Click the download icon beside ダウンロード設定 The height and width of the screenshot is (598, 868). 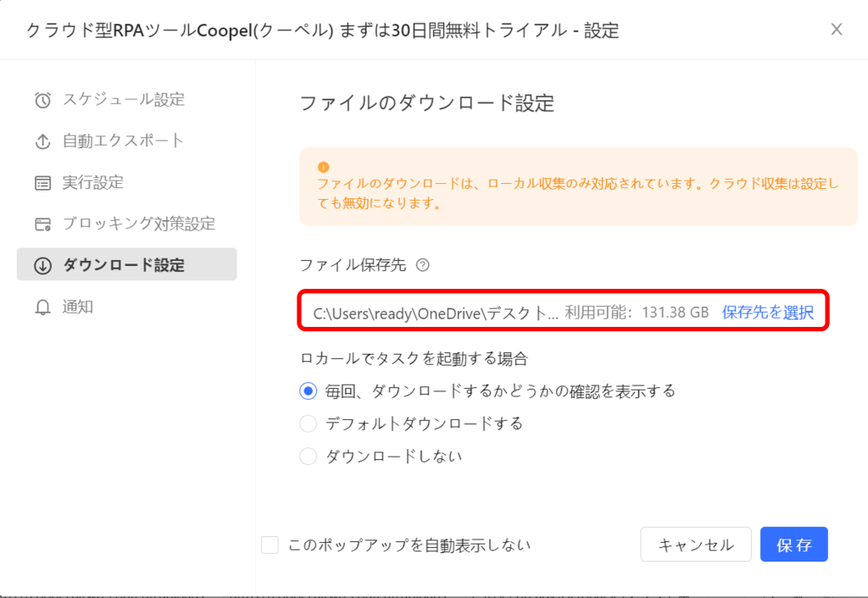point(42,265)
